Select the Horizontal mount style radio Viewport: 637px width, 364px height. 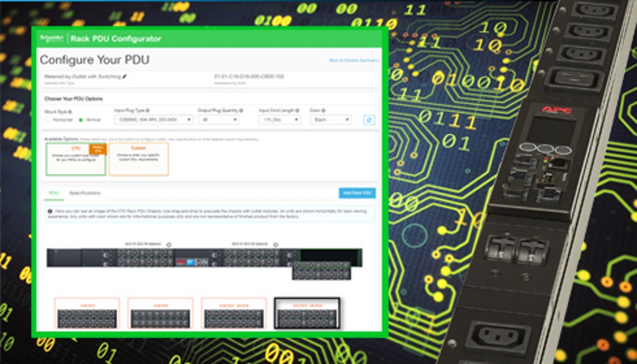pyautogui.click(x=47, y=120)
